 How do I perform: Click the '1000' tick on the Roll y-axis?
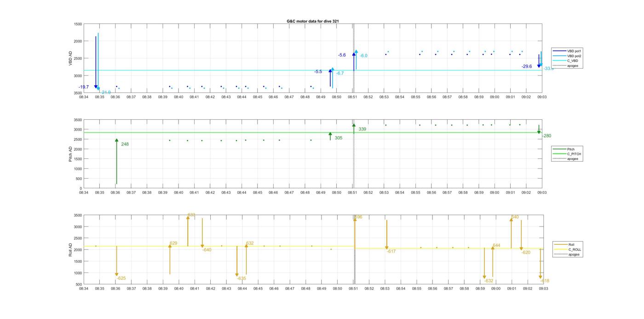coord(78,273)
